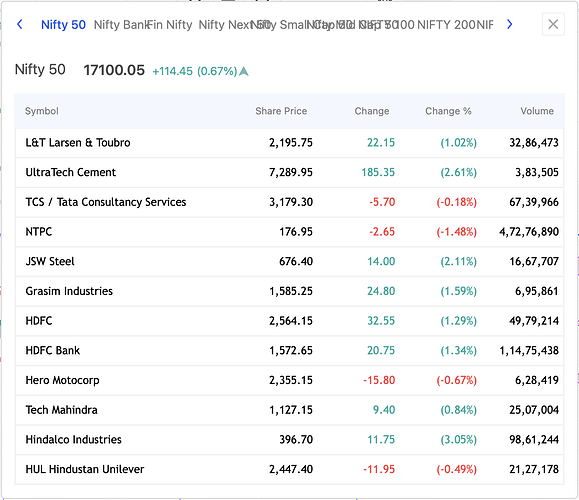The width and height of the screenshot is (579, 500).
Task: Open UltraTech Cement stock row
Action: [x=71, y=172]
